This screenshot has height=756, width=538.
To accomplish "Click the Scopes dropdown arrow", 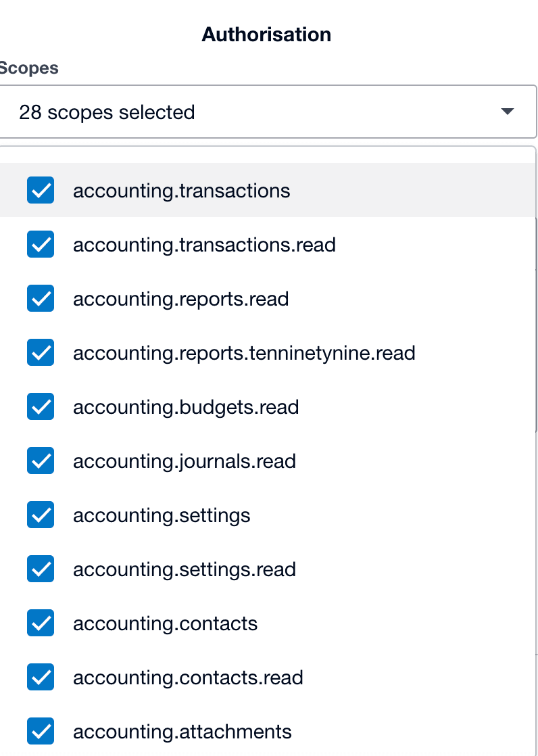I will coord(508,112).
